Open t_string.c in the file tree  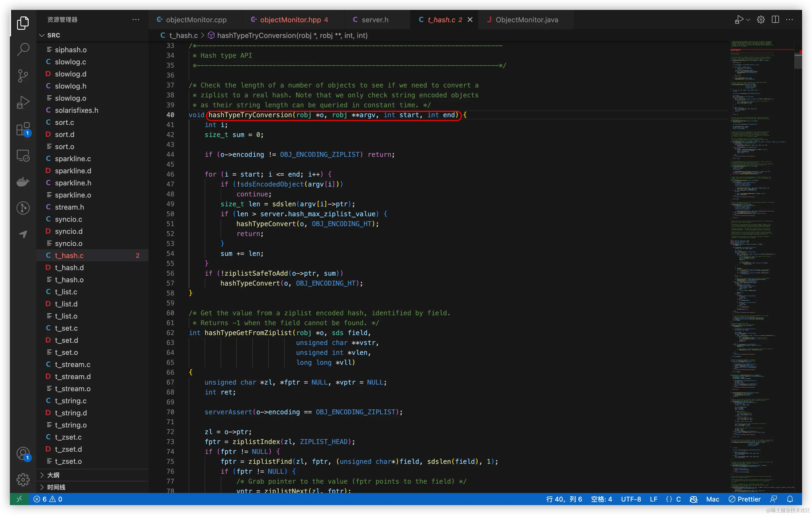[x=70, y=401]
